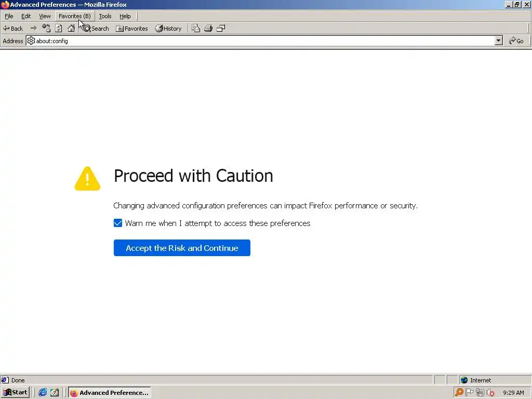
Task: Open the History toolbar button
Action: pos(168,29)
